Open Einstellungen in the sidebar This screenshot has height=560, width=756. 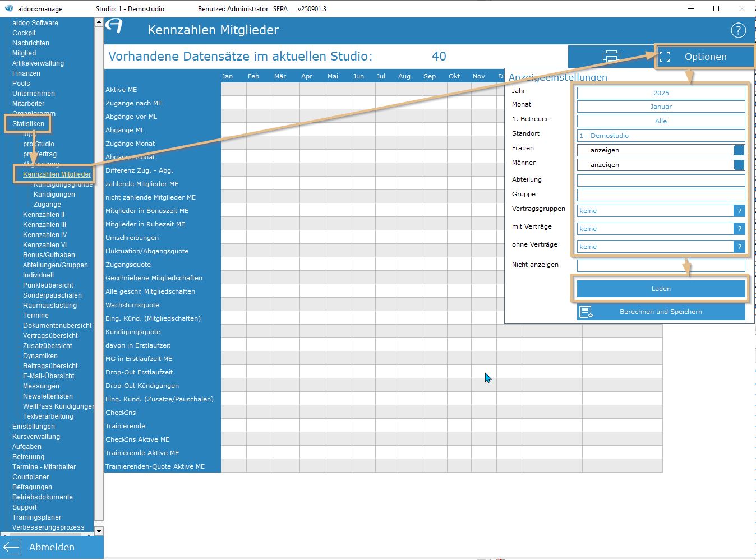click(x=34, y=427)
